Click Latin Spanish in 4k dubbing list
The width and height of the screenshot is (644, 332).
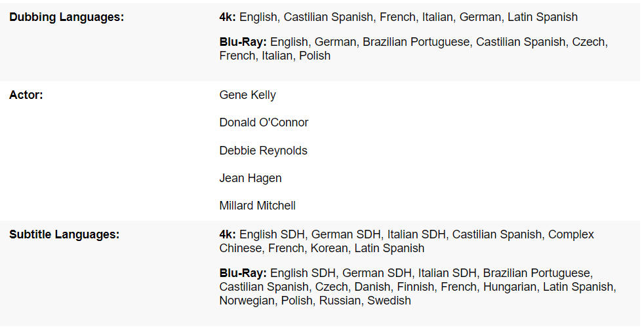[542, 17]
